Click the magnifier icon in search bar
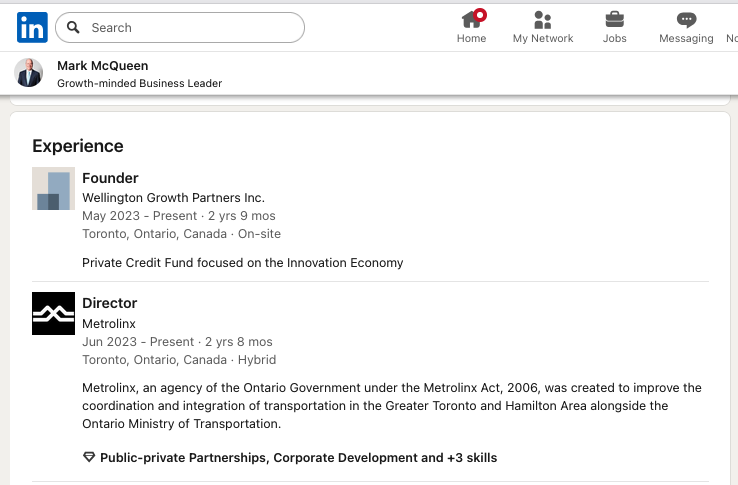 pos(74,28)
